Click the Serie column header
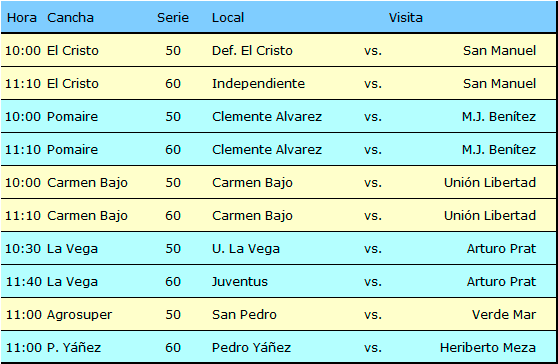Screen dimensions: 558x364 point(173,18)
